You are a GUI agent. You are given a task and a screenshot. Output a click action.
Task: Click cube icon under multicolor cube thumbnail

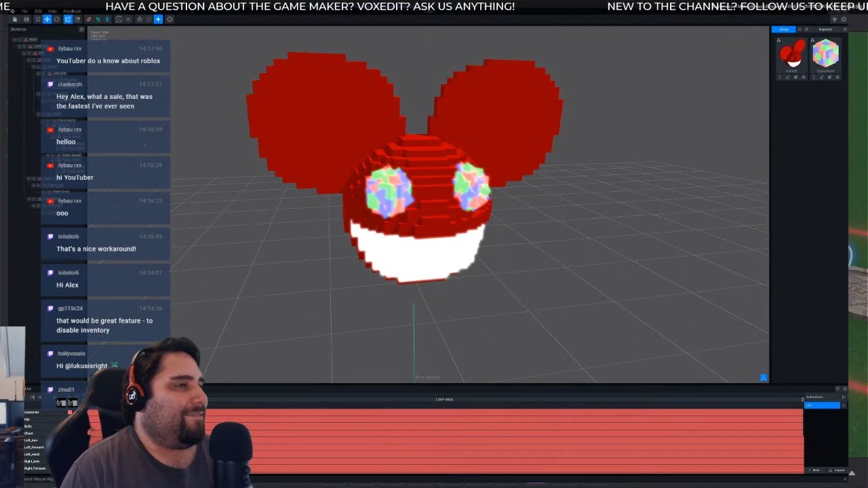pos(829,77)
